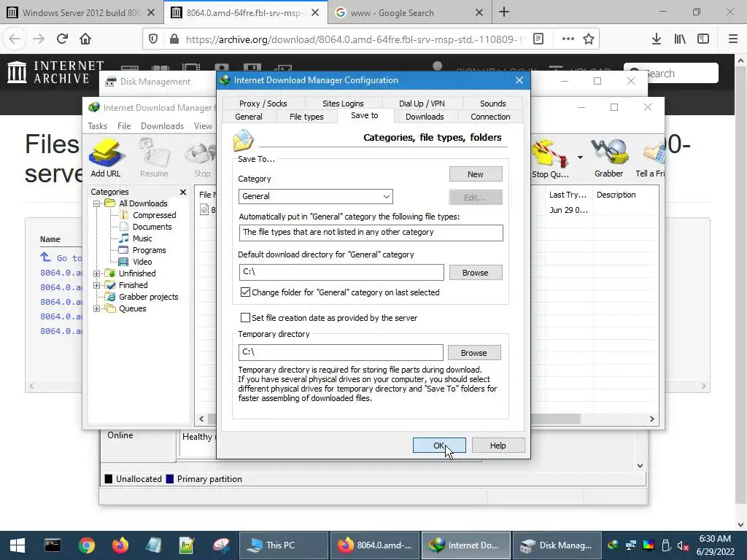Screen dimensions: 747x560
Task: Open the pinned Firefox taskbar icon
Action: (120, 545)
